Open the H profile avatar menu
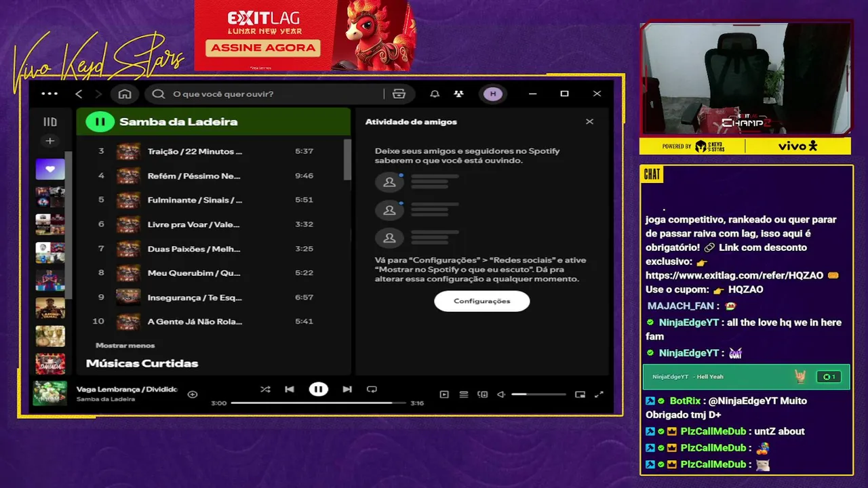 [x=493, y=94]
